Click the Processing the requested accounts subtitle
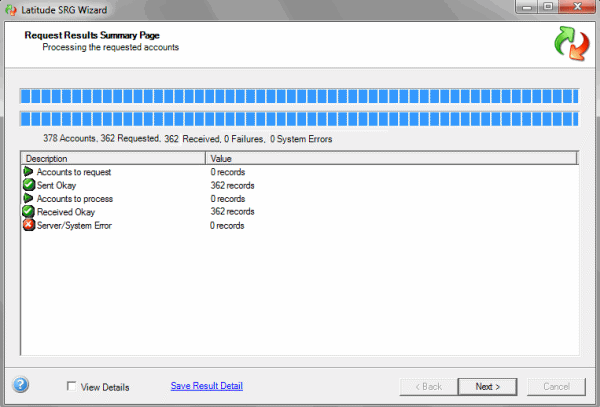The image size is (600, 407). coord(111,47)
